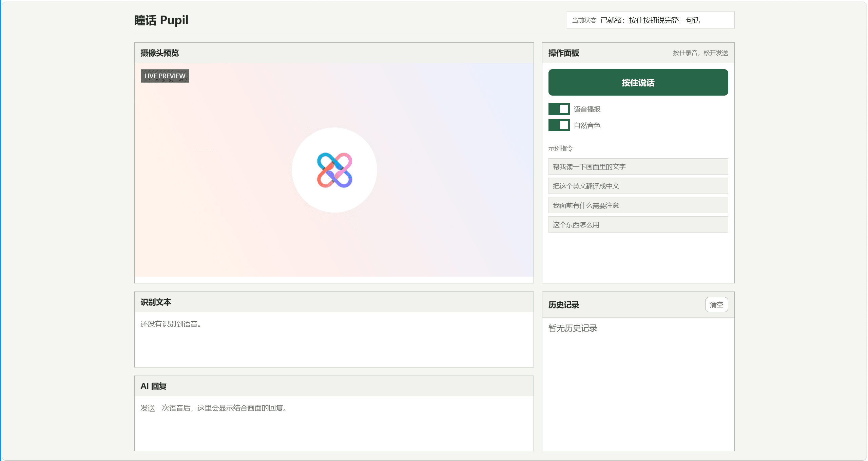Screen dimensions: 868x461
Task: Select example 把这个英文翻译成中文
Action: coord(638,186)
